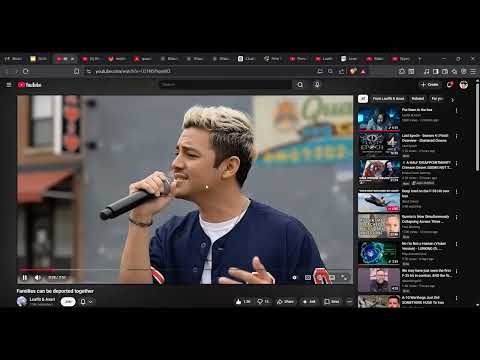Open the Create button
The height and width of the screenshot is (360, 480).
point(430,85)
